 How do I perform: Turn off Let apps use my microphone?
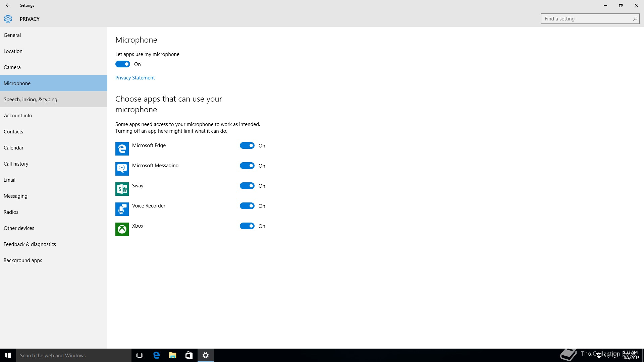[123, 64]
